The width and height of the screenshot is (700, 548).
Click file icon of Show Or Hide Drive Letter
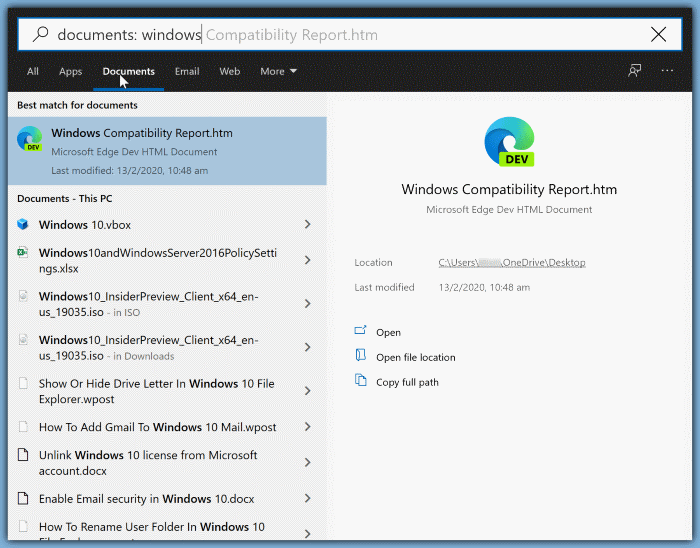[x=23, y=383]
